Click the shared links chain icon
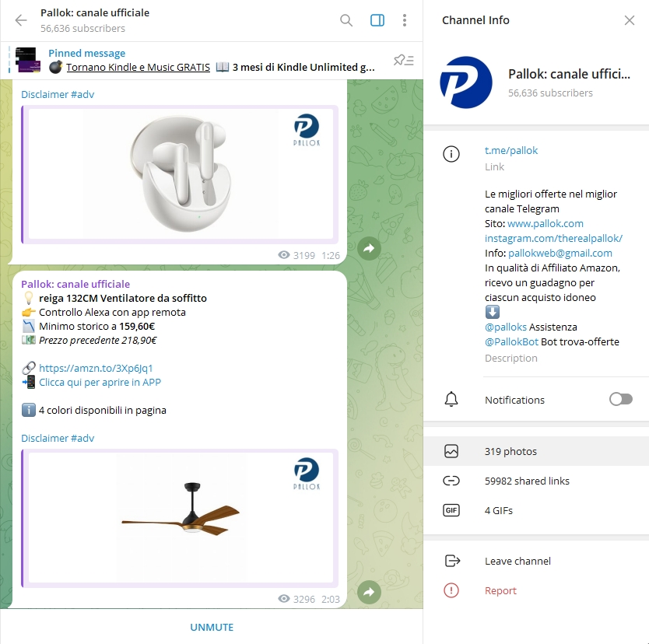This screenshot has height=644, width=649. pyautogui.click(x=451, y=481)
